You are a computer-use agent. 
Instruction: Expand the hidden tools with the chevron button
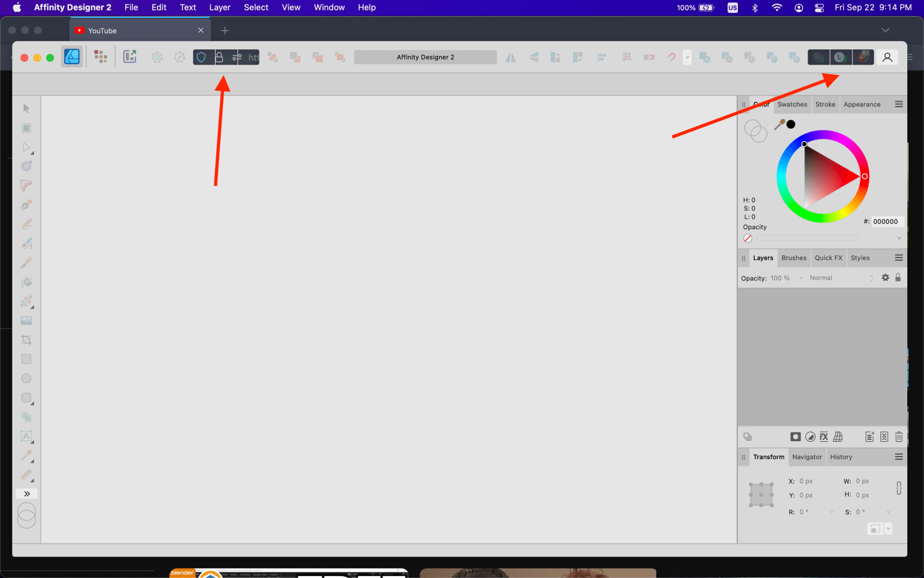pos(26,494)
